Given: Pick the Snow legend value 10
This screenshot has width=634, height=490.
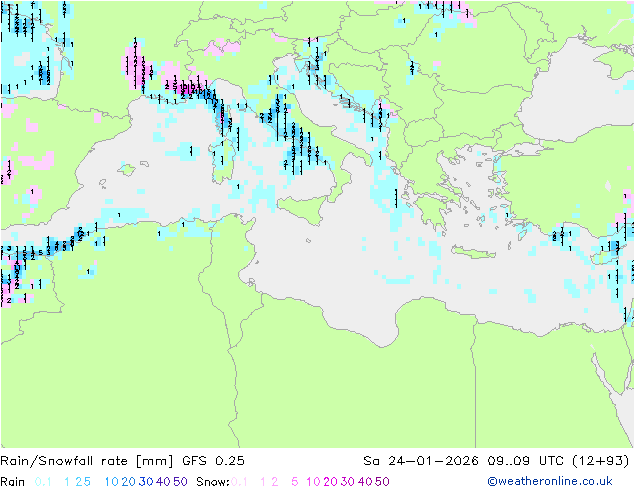Looking at the screenshot, I should click(313, 482).
